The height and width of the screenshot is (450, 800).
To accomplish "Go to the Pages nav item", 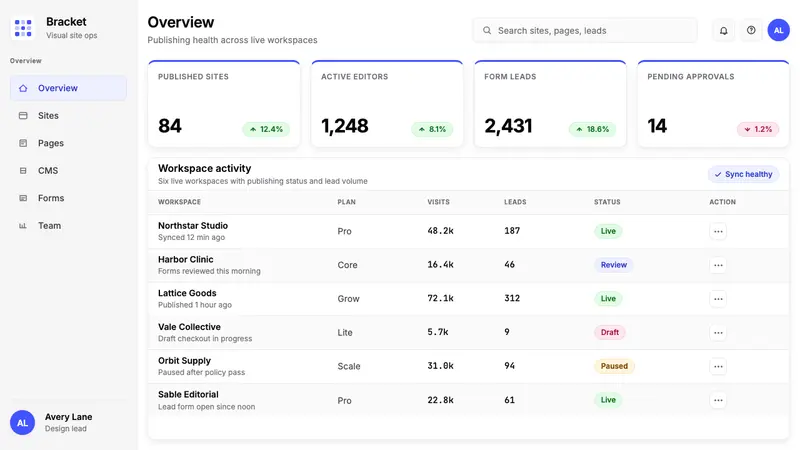I will click(x=68, y=143).
